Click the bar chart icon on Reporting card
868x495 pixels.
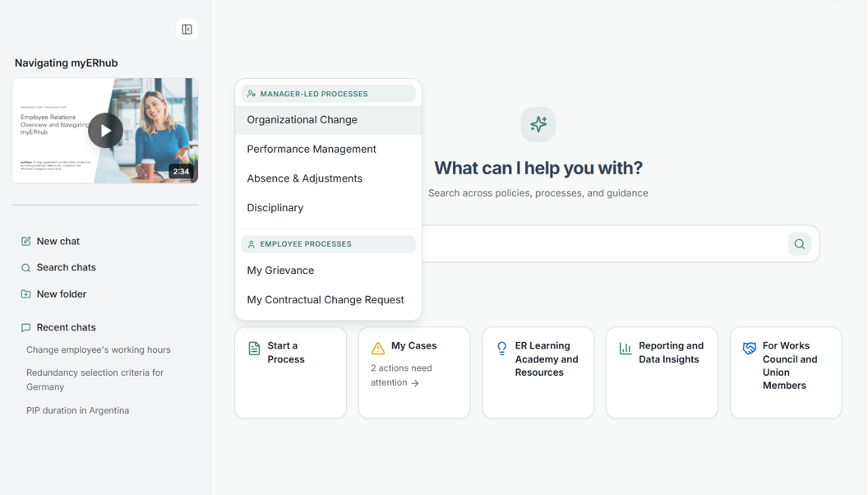(626, 349)
